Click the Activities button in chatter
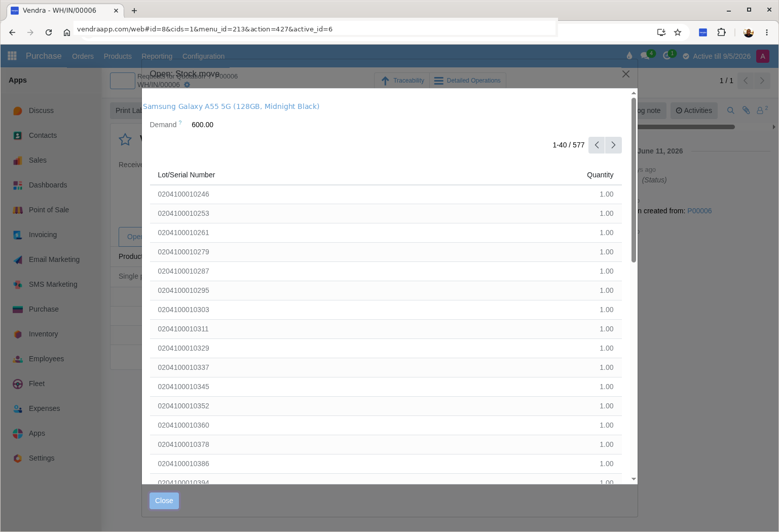 pos(694,110)
